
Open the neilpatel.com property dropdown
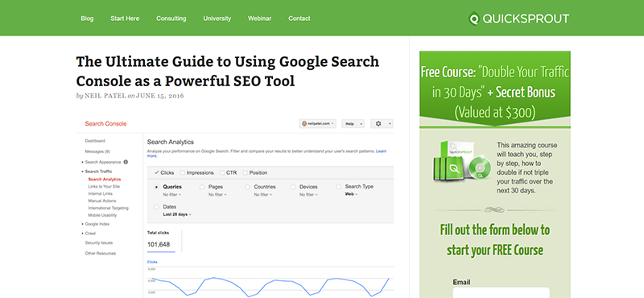317,124
